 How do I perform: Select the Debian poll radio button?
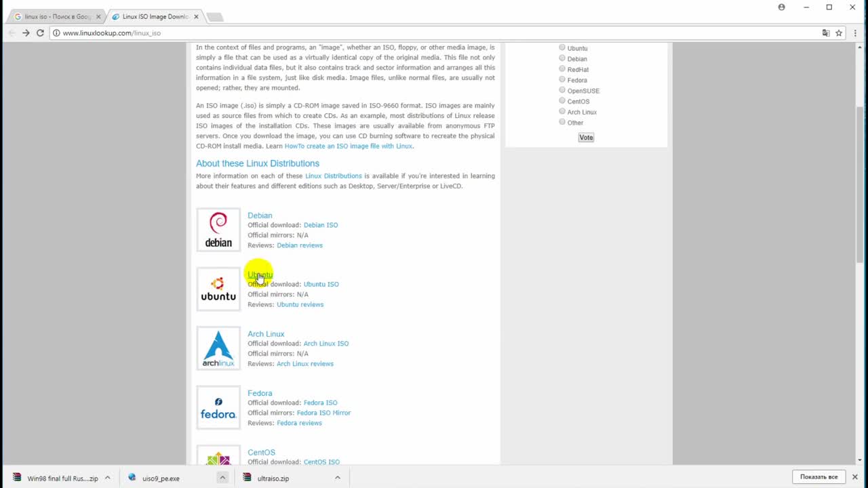[x=562, y=58]
